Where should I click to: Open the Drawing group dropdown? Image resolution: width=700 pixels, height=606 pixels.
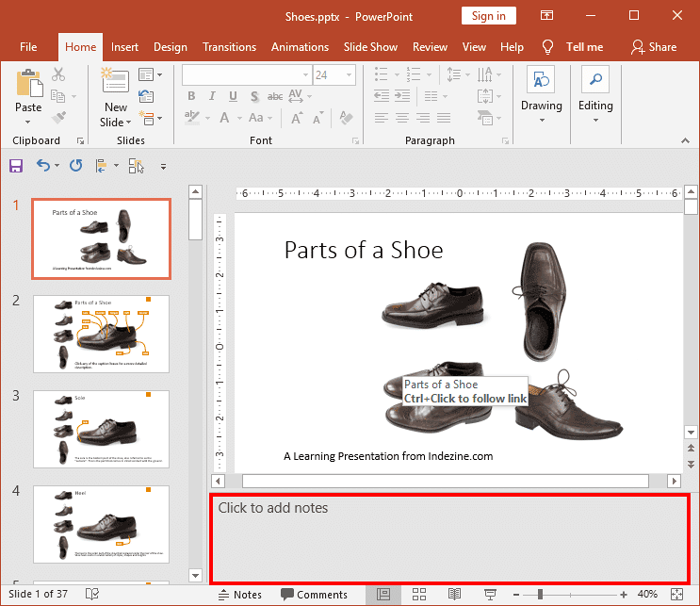coord(542,120)
